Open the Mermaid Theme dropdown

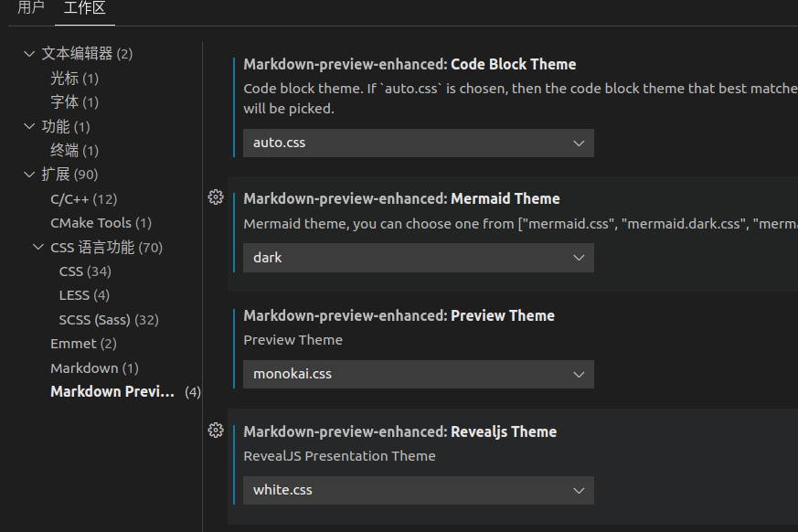pyautogui.click(x=418, y=258)
